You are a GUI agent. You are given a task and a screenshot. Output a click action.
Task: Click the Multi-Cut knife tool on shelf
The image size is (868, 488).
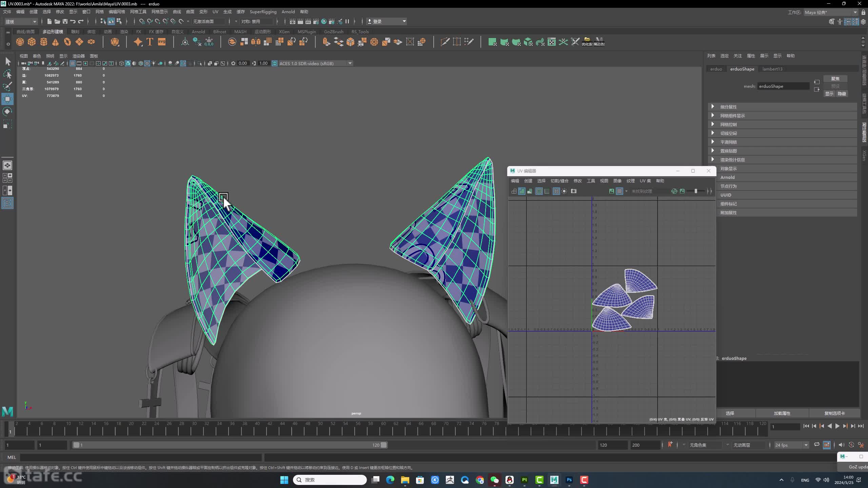tap(445, 42)
